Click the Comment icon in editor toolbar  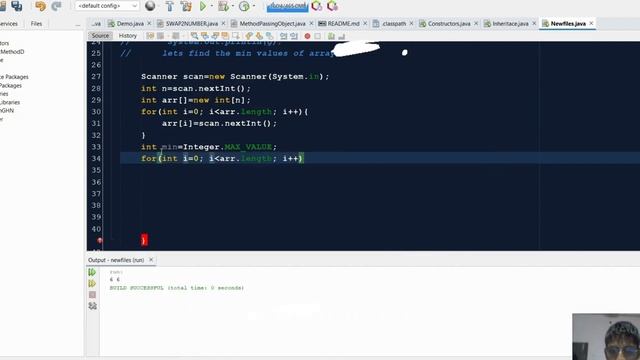331,36
